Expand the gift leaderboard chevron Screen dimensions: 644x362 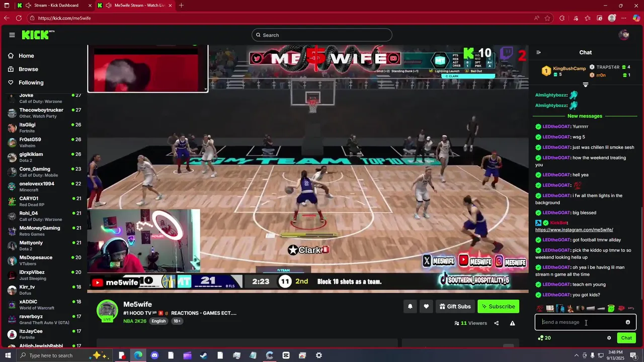click(585, 84)
